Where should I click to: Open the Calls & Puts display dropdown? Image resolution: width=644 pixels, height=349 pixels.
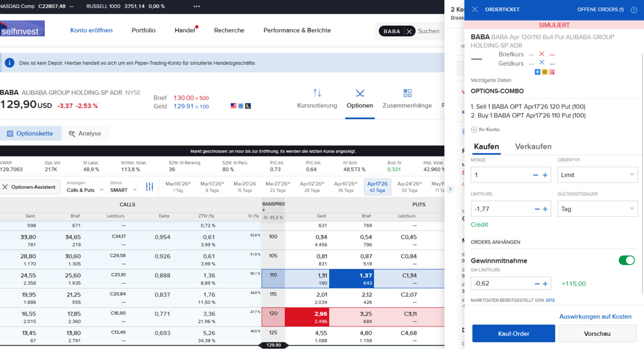85,190
